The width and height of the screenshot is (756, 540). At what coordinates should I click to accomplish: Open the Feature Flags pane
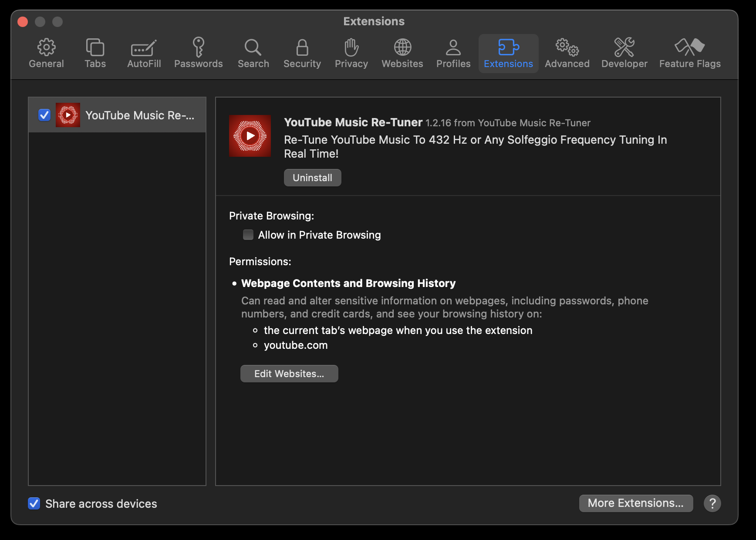point(689,53)
